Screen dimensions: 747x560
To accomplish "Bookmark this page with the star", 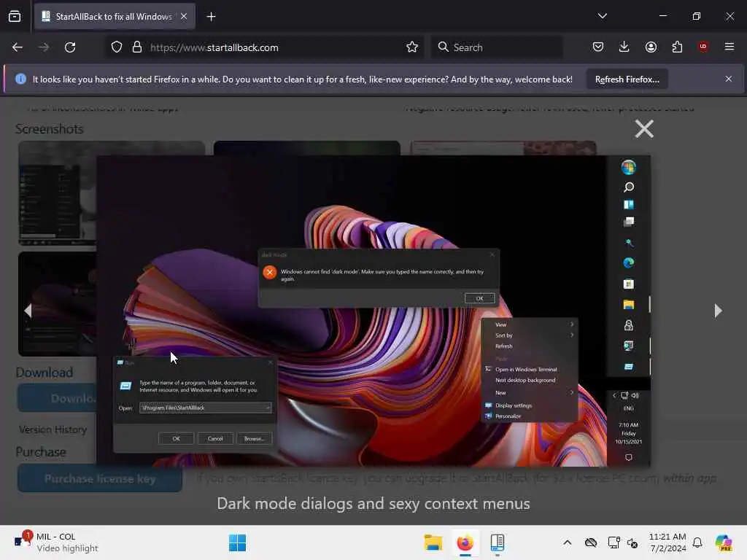I will 412,47.
